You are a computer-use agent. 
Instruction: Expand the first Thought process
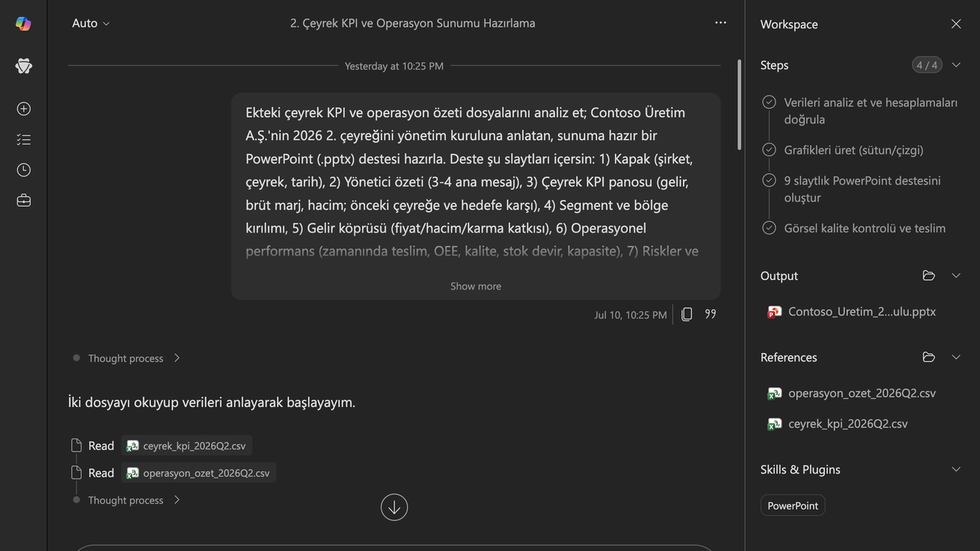tap(133, 358)
